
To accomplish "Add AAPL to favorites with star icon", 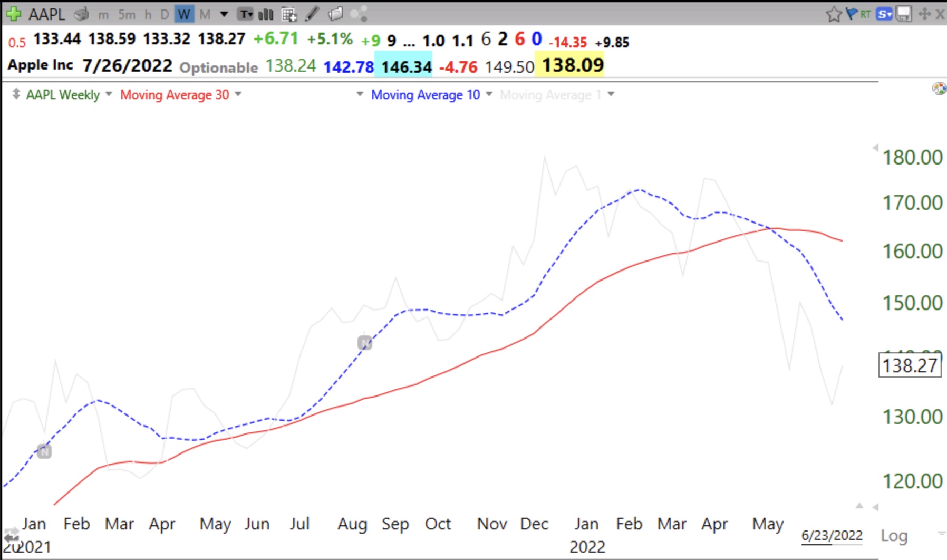I will click(834, 14).
